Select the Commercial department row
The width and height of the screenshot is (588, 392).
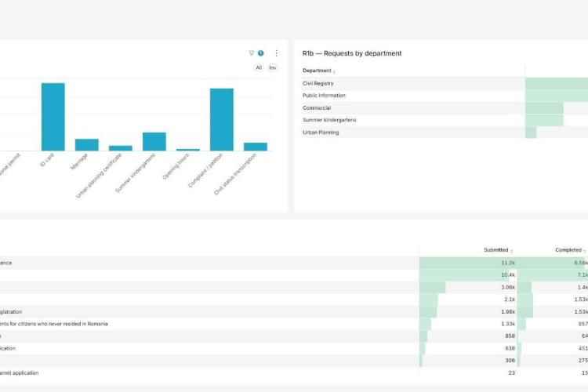pyautogui.click(x=445, y=108)
